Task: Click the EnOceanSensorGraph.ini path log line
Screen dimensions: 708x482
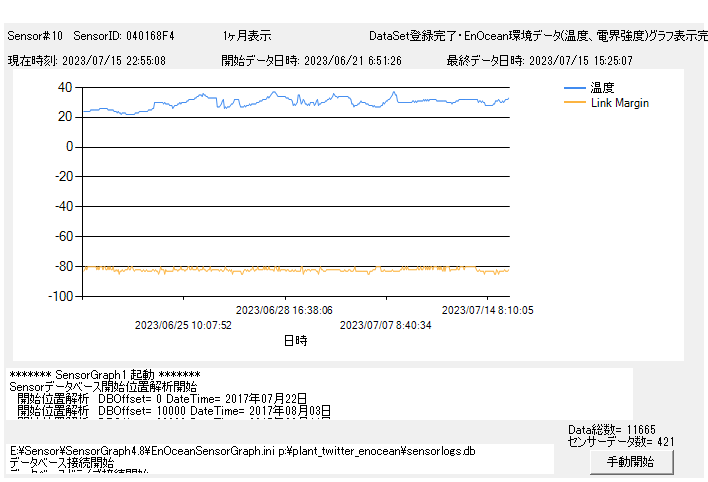Action: coord(243,451)
